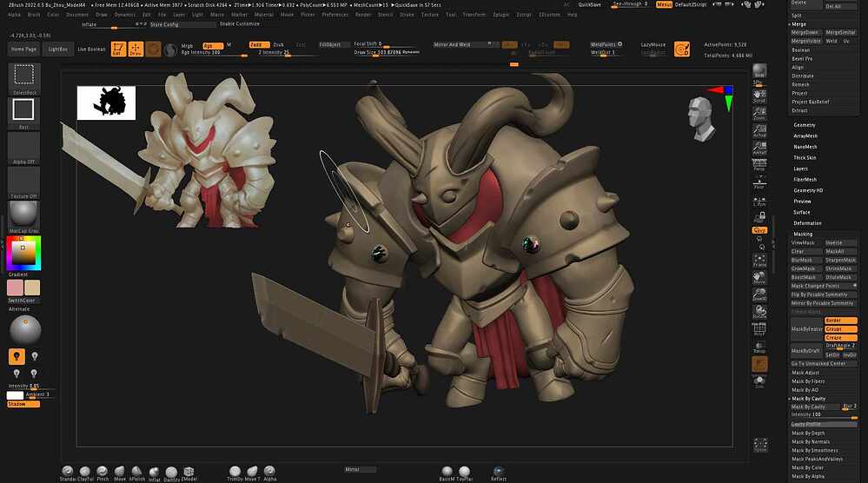This screenshot has width=868, height=483.
Task: Open the material sphere preview icon beside Draw
Action: pos(171,50)
